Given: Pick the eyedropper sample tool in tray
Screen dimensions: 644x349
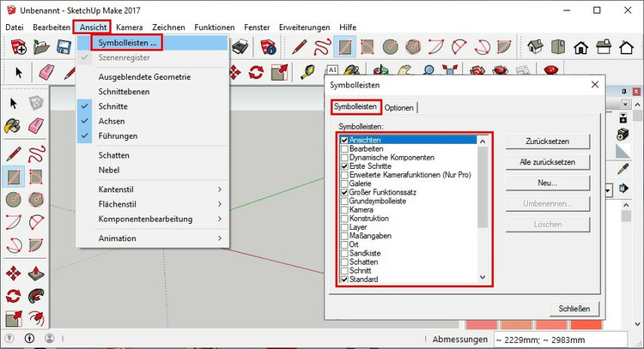Looking at the screenshot, I should [x=623, y=169].
